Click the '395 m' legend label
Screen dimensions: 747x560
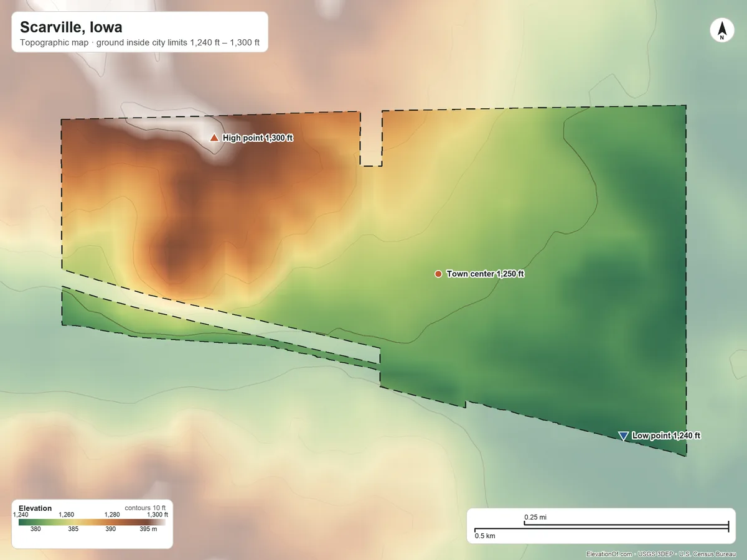coord(148,530)
